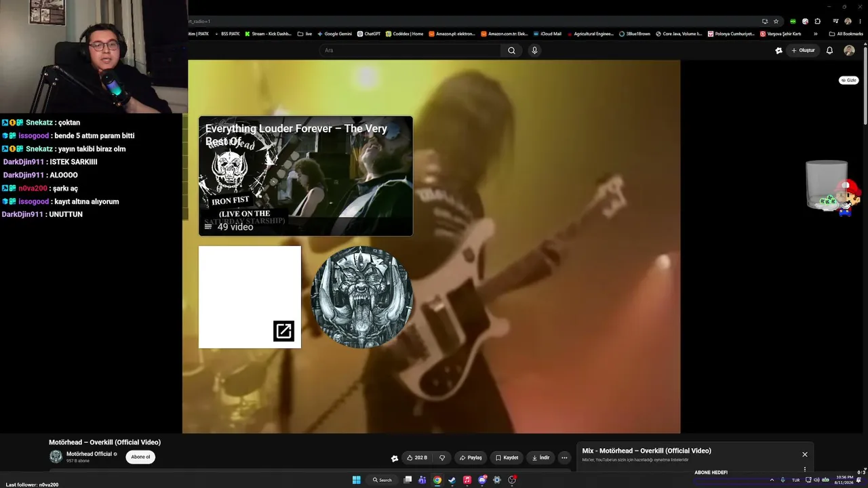Image resolution: width=868 pixels, height=488 pixels.
Task: Click the video title 'Motörhead – Overkill (Official Video)'
Action: pos(104,443)
